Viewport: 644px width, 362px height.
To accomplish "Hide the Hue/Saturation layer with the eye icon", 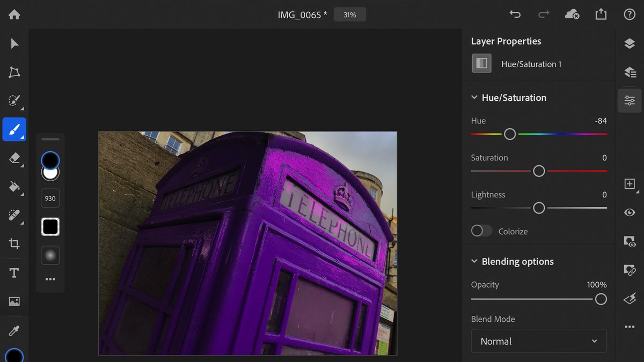I will point(629,212).
